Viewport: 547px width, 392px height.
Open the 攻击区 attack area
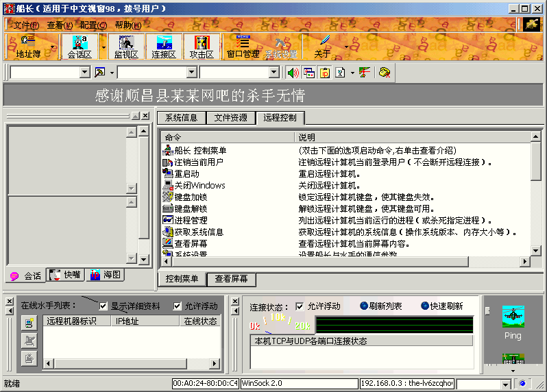pyautogui.click(x=202, y=46)
